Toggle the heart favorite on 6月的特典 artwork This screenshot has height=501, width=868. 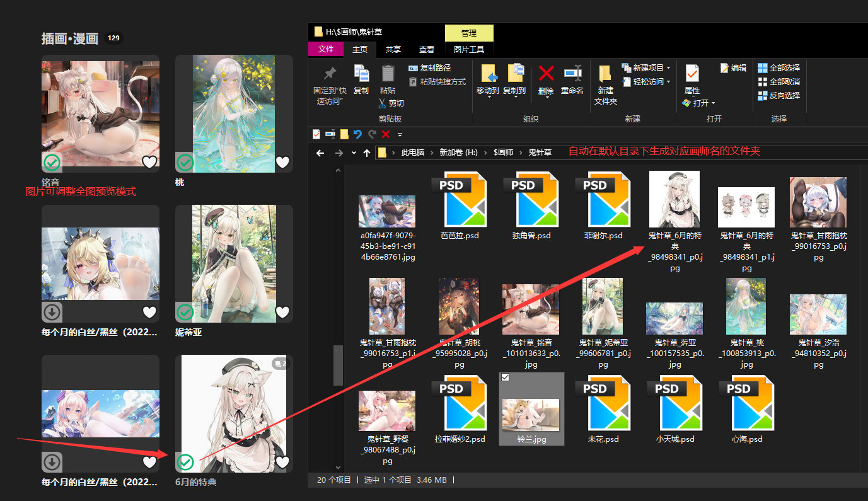[x=282, y=463]
